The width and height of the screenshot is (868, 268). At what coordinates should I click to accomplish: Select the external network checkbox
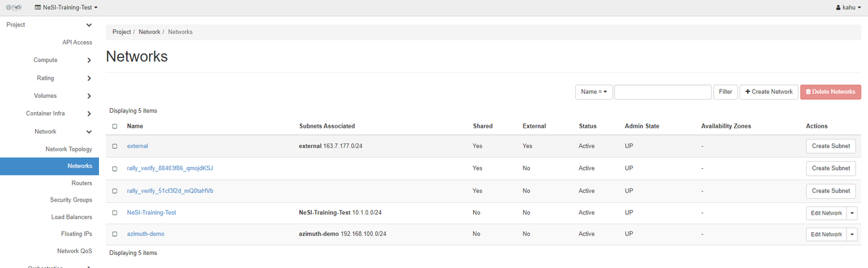click(115, 146)
